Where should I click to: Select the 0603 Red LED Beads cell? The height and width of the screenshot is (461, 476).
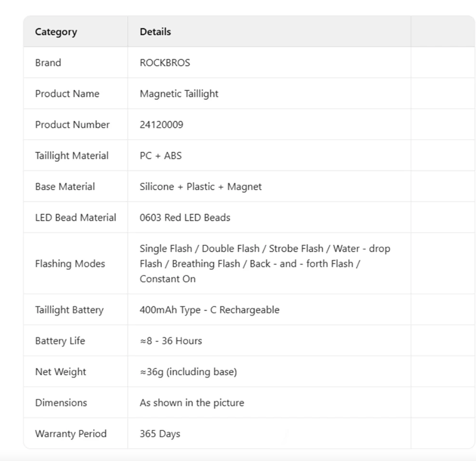point(185,217)
